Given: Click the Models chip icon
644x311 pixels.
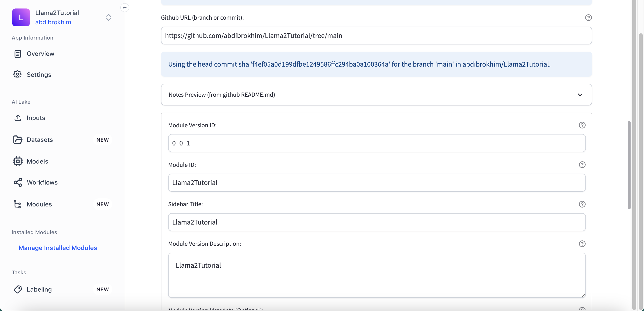Looking at the screenshot, I should pyautogui.click(x=18, y=161).
